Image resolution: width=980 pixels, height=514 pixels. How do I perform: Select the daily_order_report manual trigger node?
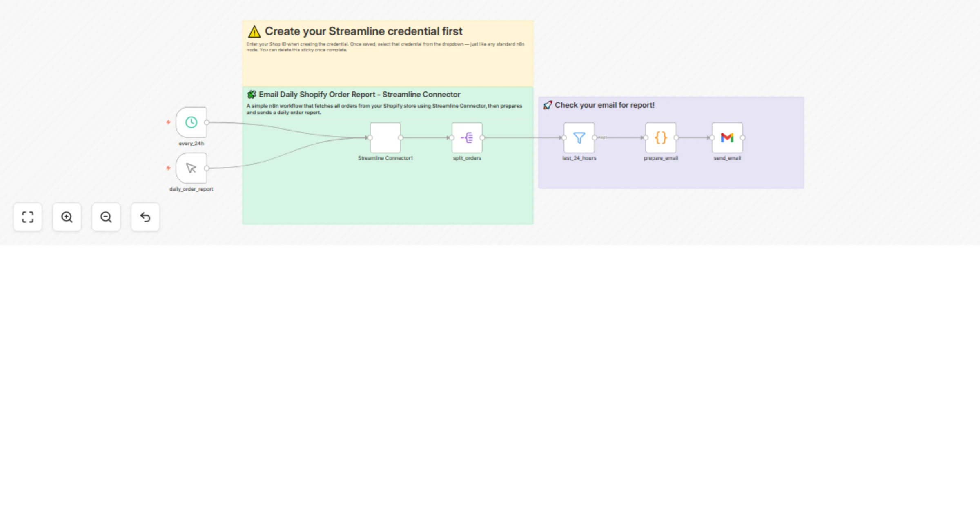point(191,168)
